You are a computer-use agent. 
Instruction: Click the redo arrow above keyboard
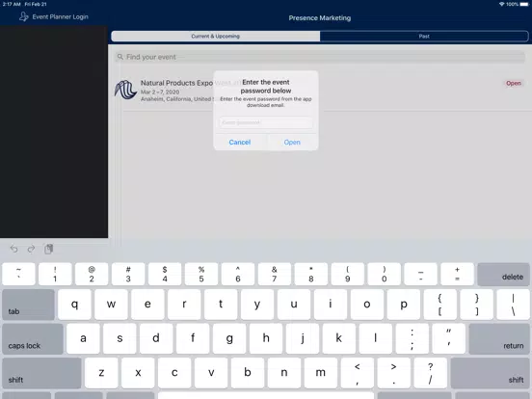[x=31, y=249]
